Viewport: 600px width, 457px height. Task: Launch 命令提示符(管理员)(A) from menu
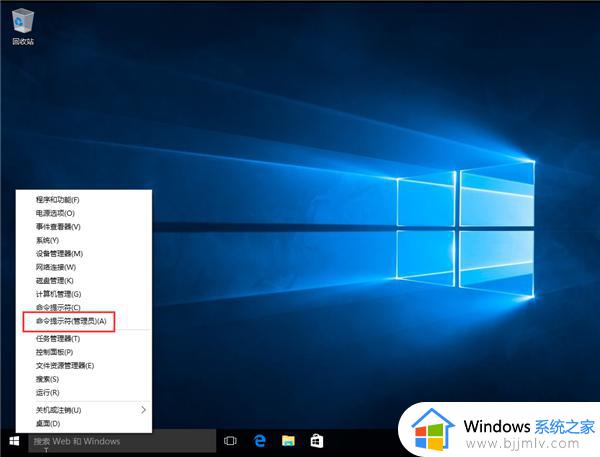tap(83, 321)
